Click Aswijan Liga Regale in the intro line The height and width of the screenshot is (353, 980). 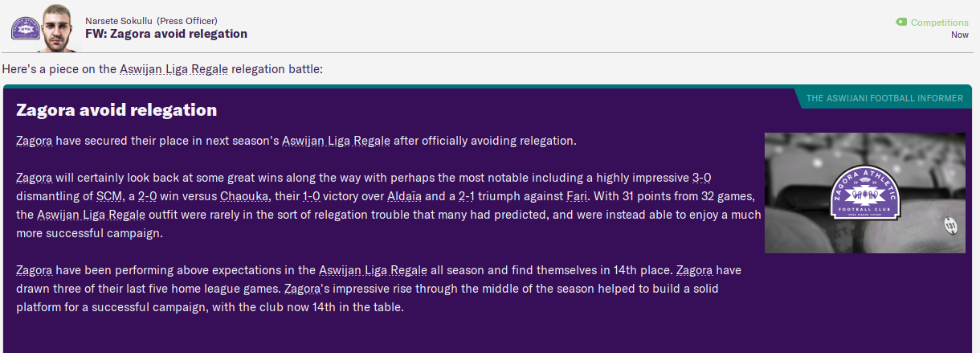pyautogui.click(x=173, y=69)
